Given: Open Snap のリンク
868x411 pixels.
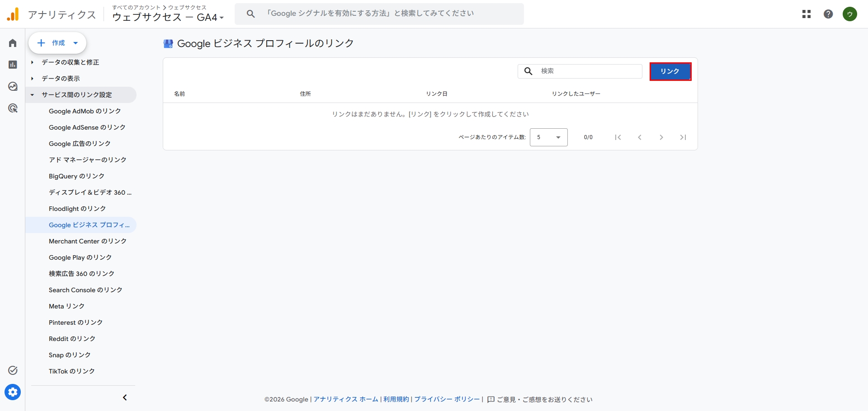Looking at the screenshot, I should [70, 355].
